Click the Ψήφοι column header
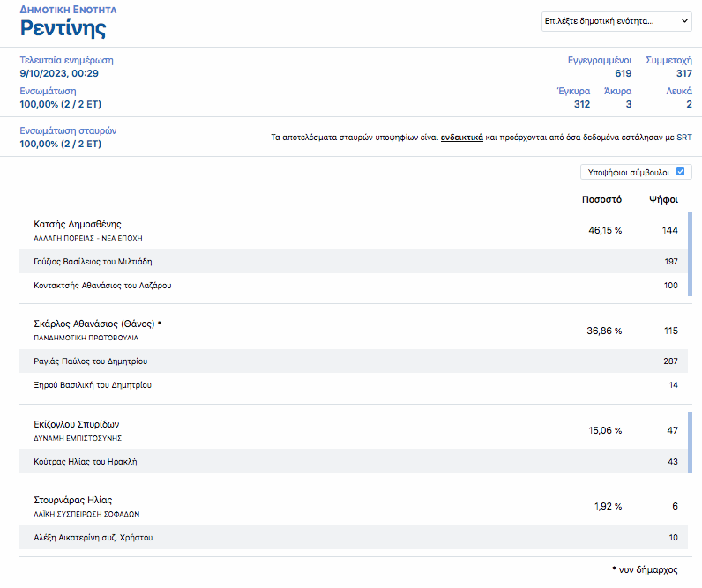Screen dimensions: 702x588 [x=663, y=199]
